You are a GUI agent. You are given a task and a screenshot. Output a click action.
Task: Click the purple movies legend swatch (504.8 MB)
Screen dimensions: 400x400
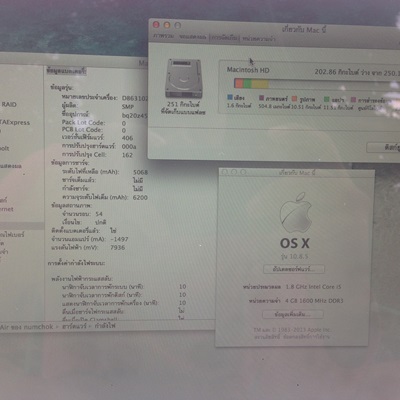point(262,98)
